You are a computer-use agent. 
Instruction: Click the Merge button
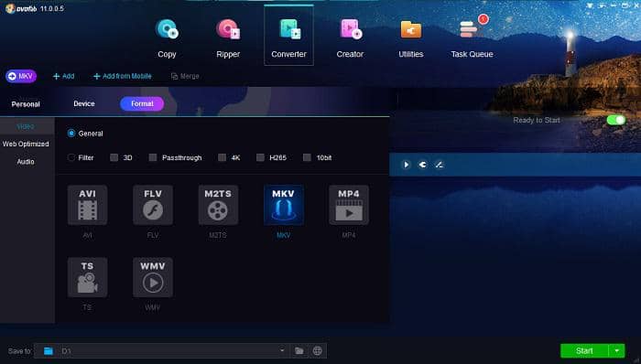[x=185, y=76]
